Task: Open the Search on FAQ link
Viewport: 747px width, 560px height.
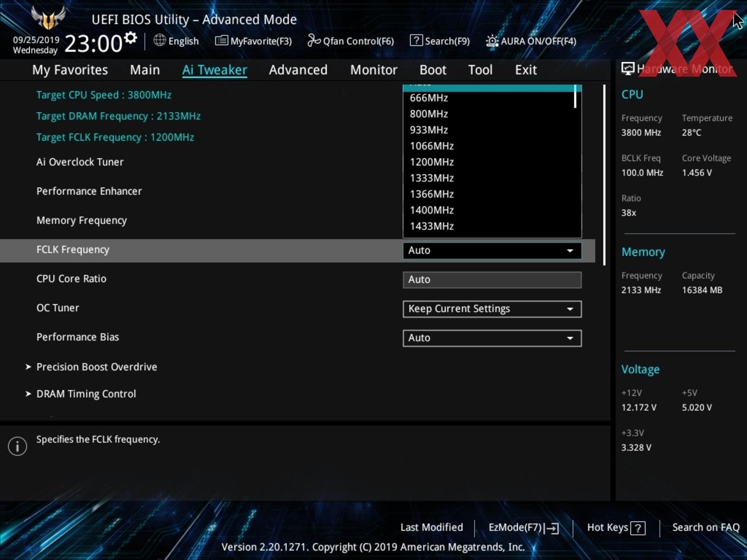Action: (x=706, y=528)
